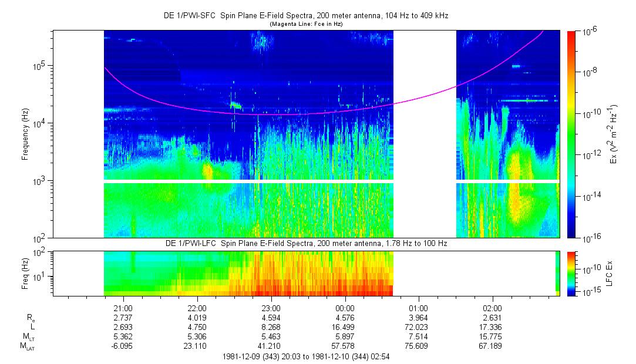Click the date range text below plot
Screen dimensions: 636x364
[x=305, y=356]
